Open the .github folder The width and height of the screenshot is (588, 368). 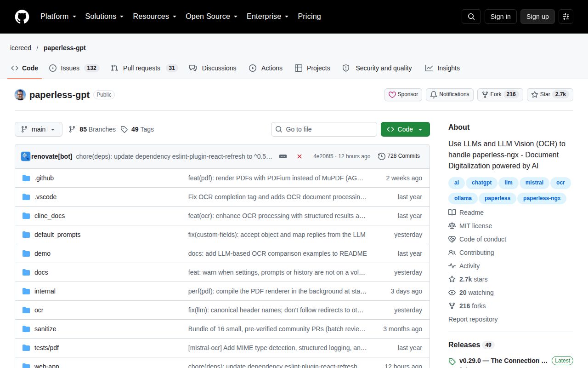coord(44,178)
